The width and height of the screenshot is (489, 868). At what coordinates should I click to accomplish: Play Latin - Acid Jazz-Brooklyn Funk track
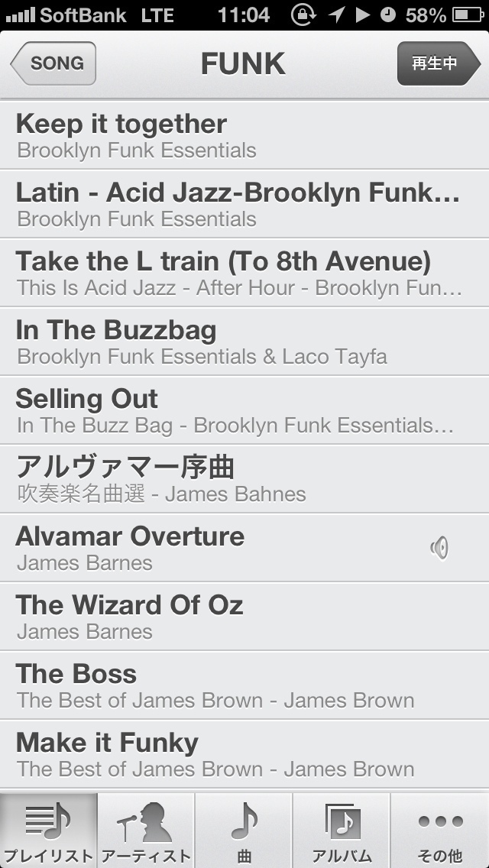pos(244,204)
